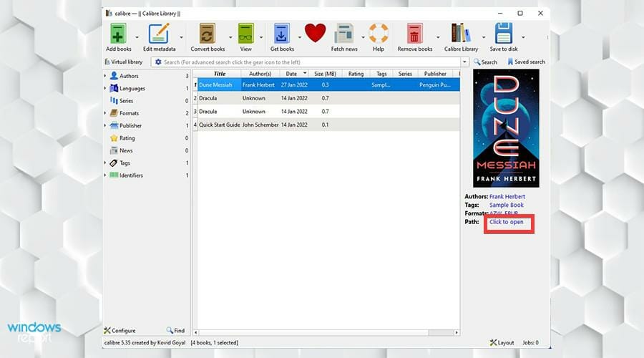Screen dimensions: 644x358
Task: Open the Convert books dropdown arrow
Action: [x=230, y=37]
